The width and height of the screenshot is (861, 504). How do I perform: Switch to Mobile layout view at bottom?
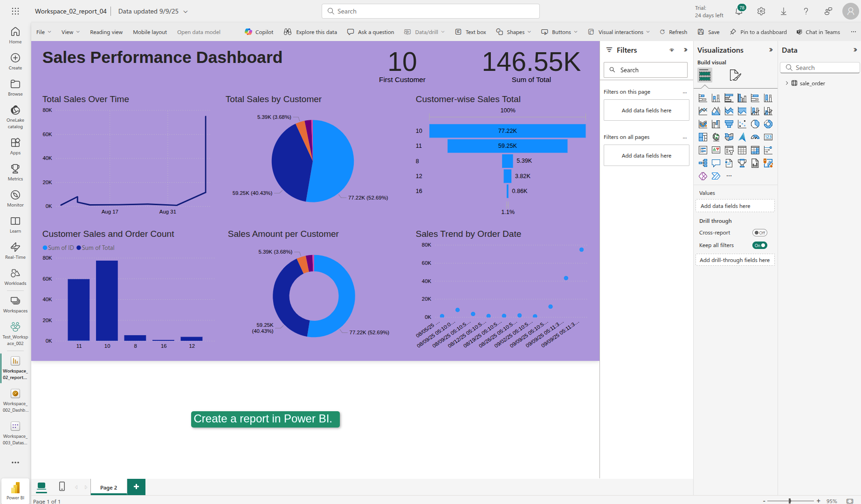click(x=62, y=486)
